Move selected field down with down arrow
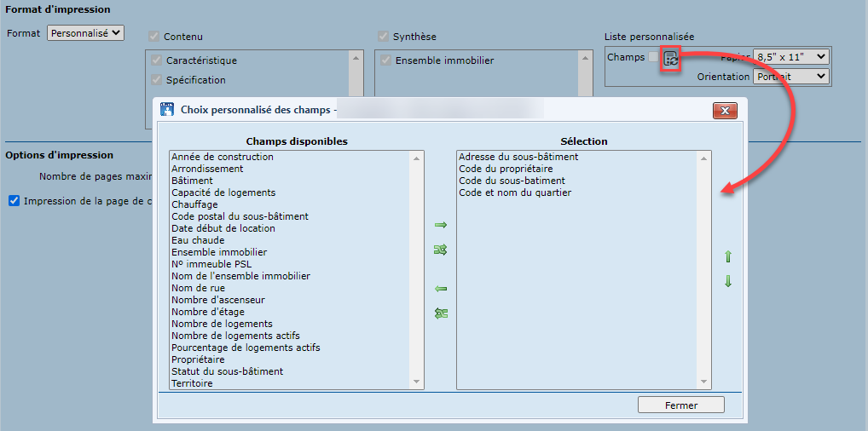Image resolution: width=868 pixels, height=431 pixels. (727, 282)
